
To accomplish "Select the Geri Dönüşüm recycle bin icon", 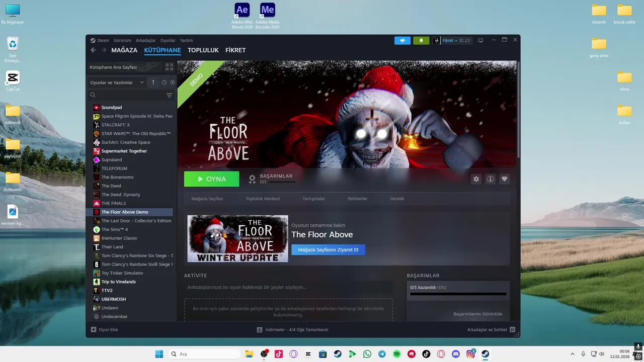I will coord(13,50).
